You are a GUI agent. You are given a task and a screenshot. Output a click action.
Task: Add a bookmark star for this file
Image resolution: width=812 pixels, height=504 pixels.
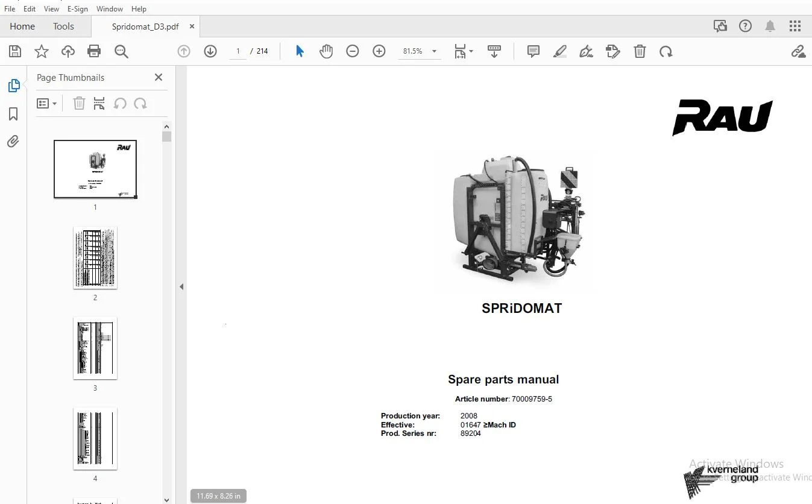[41, 51]
